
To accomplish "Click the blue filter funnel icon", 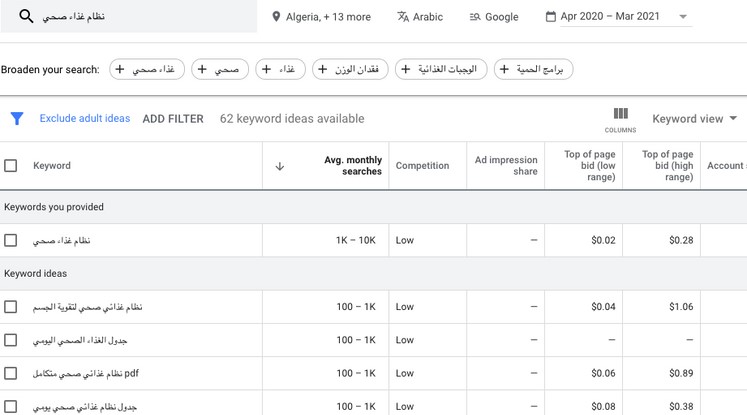I will pyautogui.click(x=17, y=118).
